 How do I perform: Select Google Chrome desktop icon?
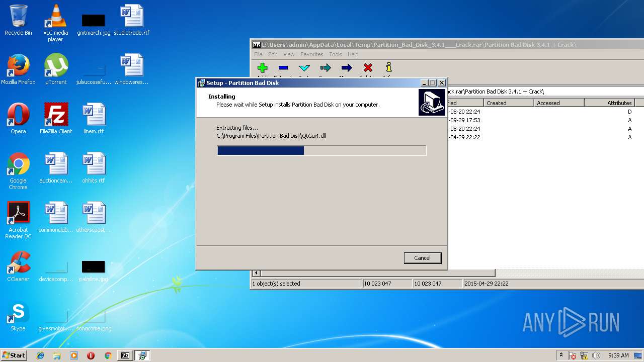pos(18,171)
